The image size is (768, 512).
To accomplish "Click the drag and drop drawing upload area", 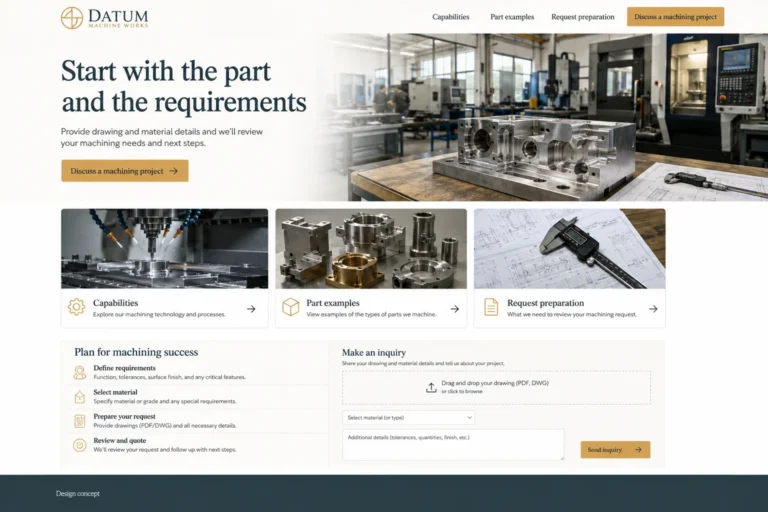I will click(x=496, y=387).
